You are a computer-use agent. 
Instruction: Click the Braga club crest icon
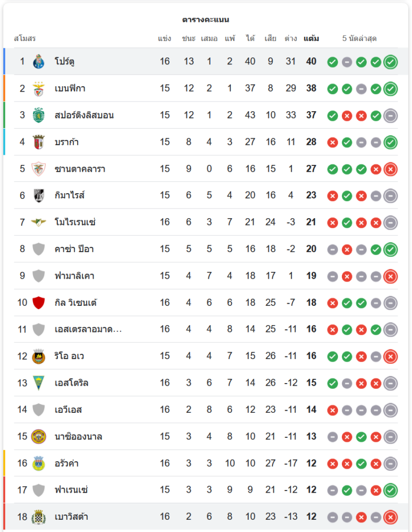[x=38, y=142]
